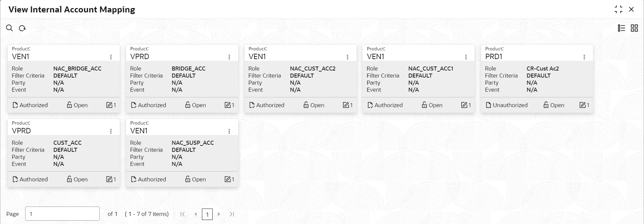Viewport: 644px width, 224px height.
Task: Click the Unauthorized status icon on PRD1
Action: pos(488,105)
